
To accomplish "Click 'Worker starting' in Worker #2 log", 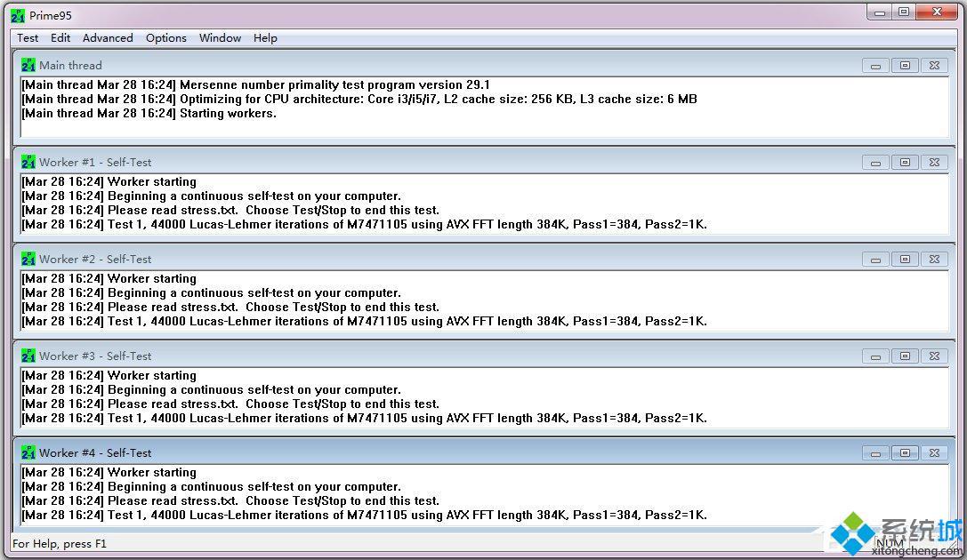I will 109,278.
